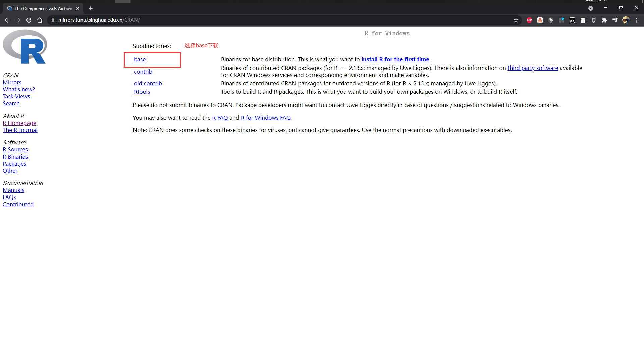Open Packages in the Software sidebar
Viewport: 644px width, 352px height.
click(14, 164)
